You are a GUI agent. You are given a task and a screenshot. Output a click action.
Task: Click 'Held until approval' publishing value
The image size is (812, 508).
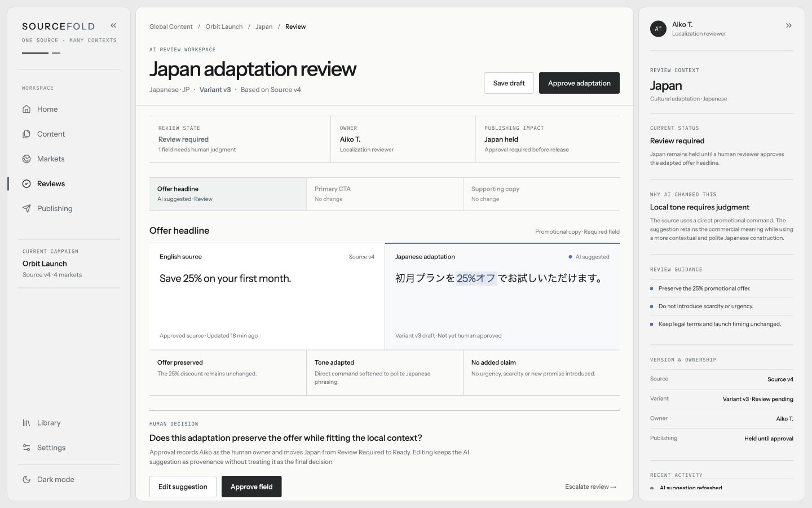(x=769, y=439)
